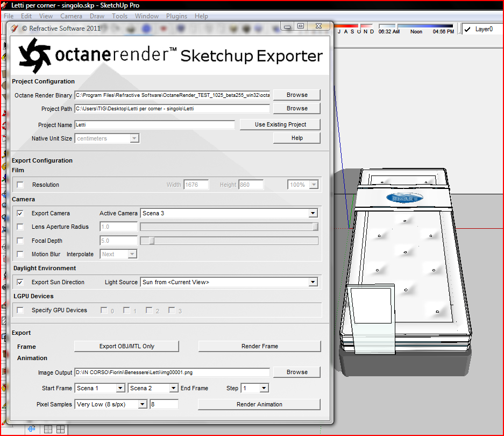The image size is (504, 436).
Task: Click the Use Existing Project button
Action: click(x=280, y=124)
